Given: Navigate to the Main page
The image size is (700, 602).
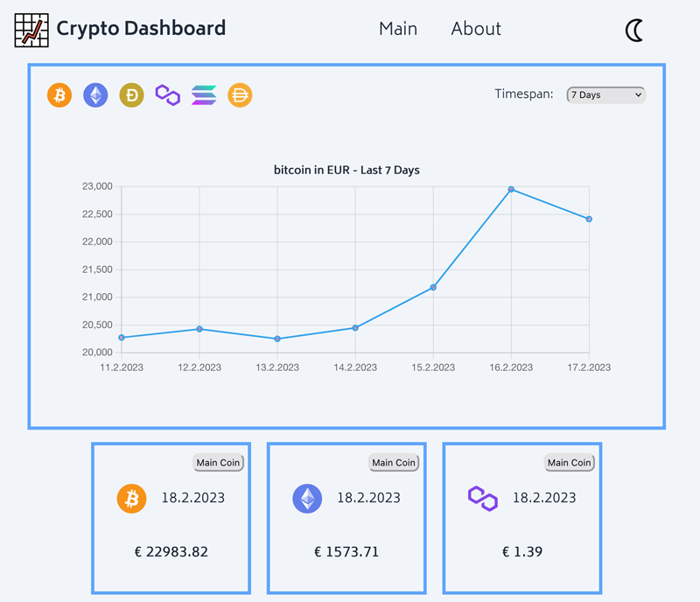Looking at the screenshot, I should [398, 29].
